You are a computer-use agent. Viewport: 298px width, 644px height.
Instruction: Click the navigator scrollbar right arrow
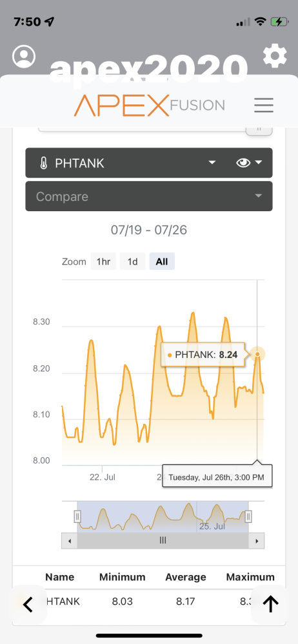coord(257,541)
